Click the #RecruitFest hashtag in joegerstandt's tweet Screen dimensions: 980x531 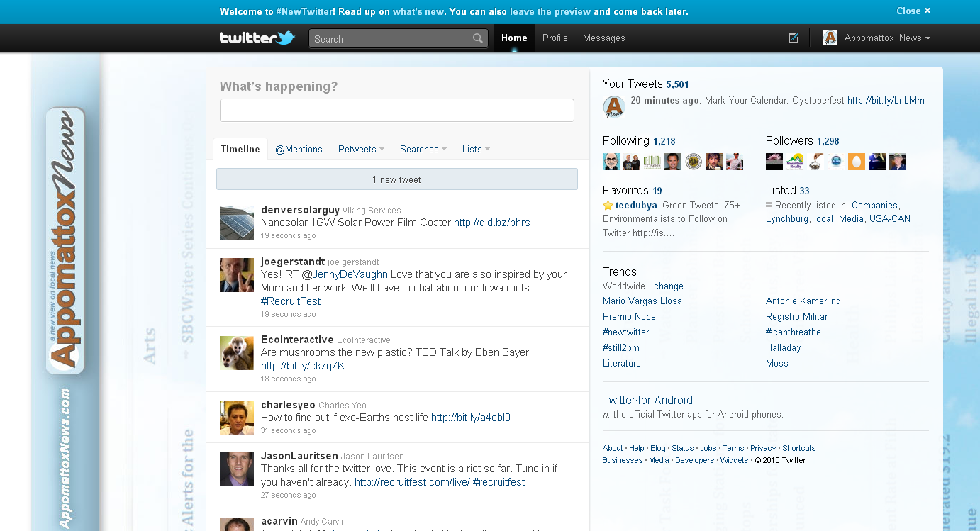(x=291, y=301)
